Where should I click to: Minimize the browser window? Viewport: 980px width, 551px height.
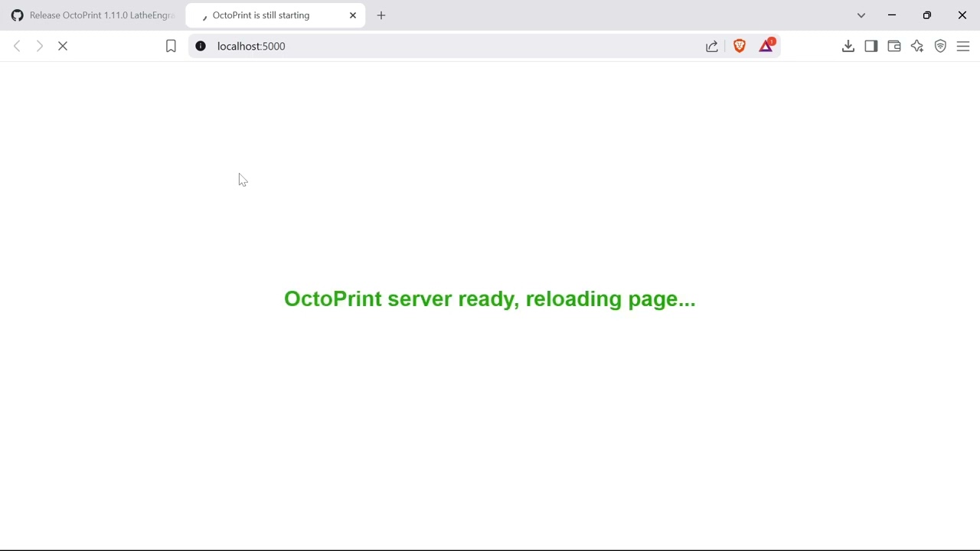(x=892, y=15)
